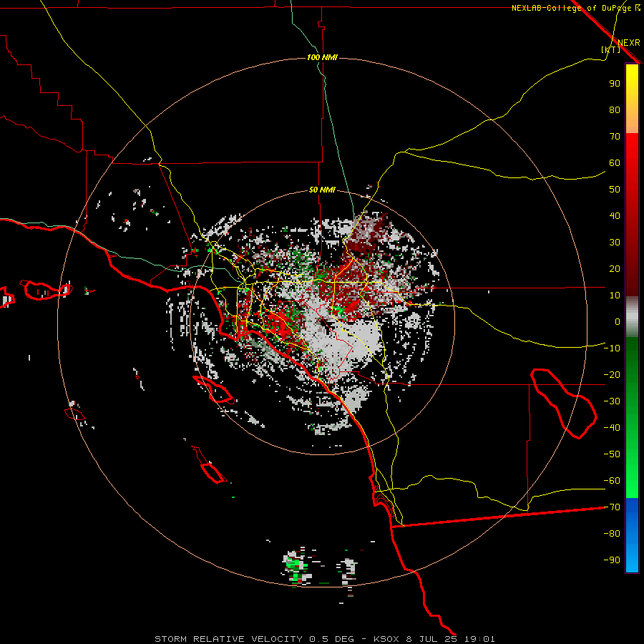
Task: Click the 50 value on the color scale
Action: coord(615,190)
